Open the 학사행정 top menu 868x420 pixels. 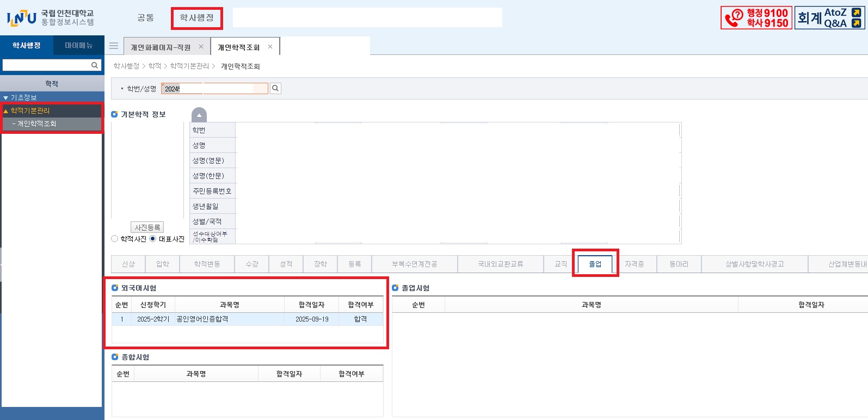(x=196, y=18)
